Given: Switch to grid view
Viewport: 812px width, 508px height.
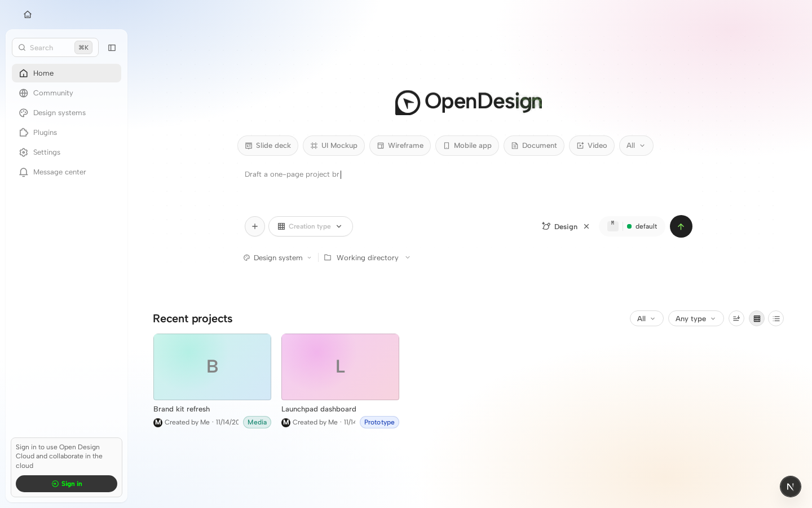Looking at the screenshot, I should point(757,318).
